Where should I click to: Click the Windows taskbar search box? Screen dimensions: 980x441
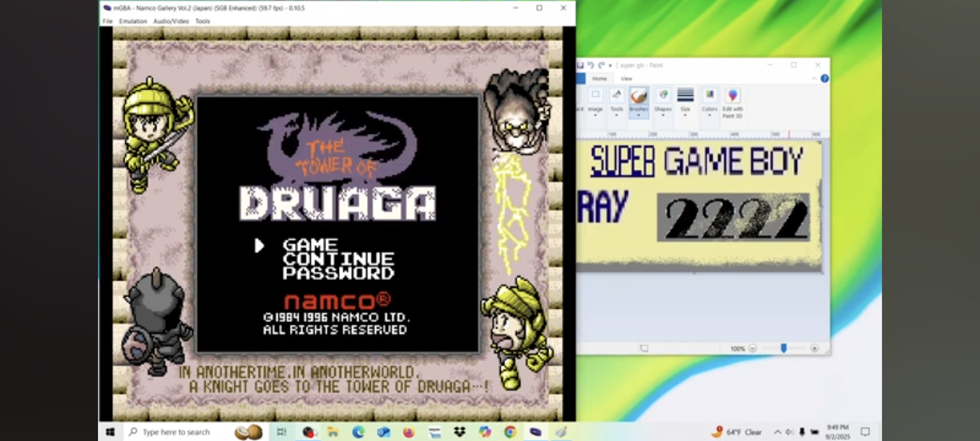point(176,432)
